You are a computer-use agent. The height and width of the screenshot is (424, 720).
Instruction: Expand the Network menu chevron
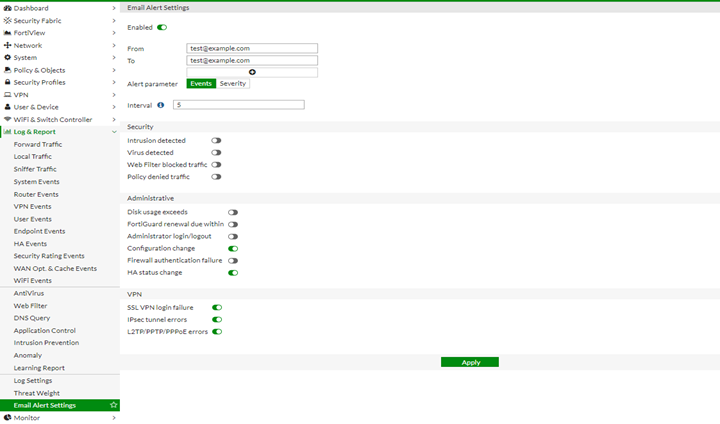tap(114, 45)
